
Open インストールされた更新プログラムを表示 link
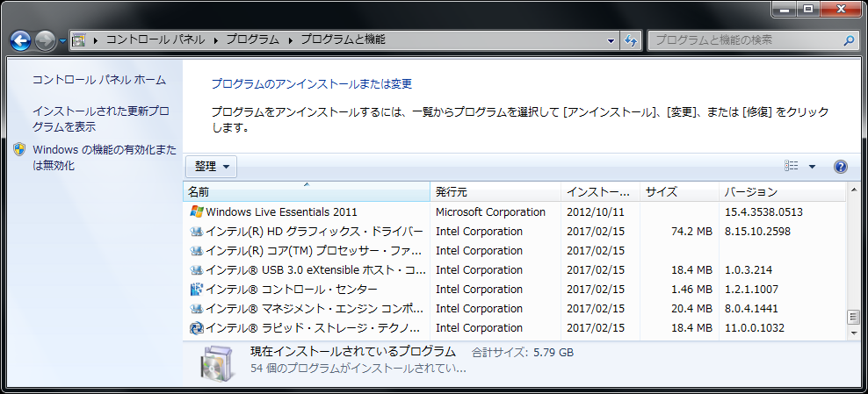pos(100,119)
